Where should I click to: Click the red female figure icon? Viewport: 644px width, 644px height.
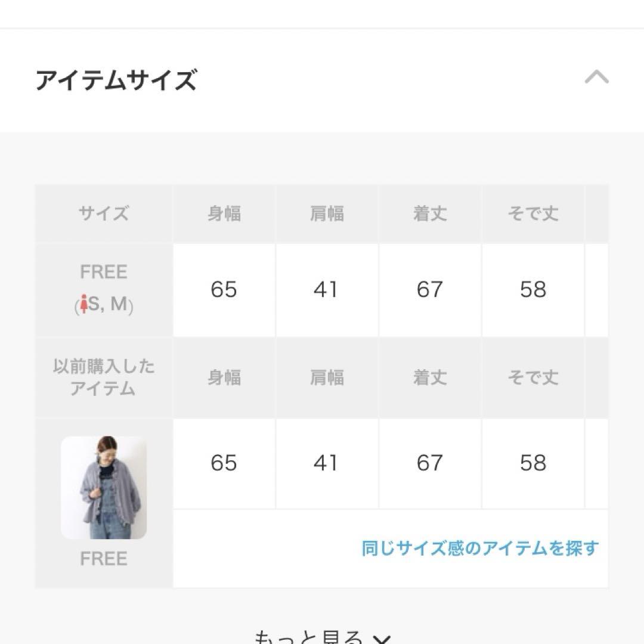tap(84, 304)
